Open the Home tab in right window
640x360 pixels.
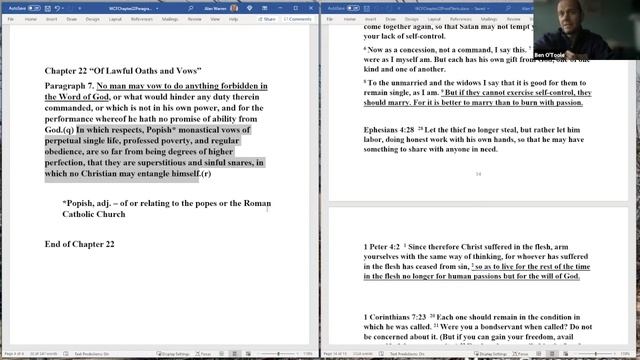click(x=350, y=19)
